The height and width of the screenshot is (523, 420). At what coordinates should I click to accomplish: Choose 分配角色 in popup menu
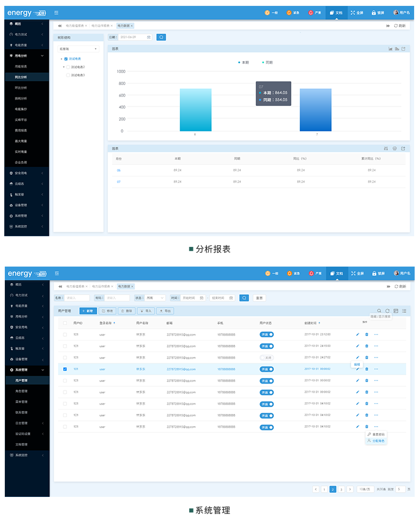[x=376, y=441]
